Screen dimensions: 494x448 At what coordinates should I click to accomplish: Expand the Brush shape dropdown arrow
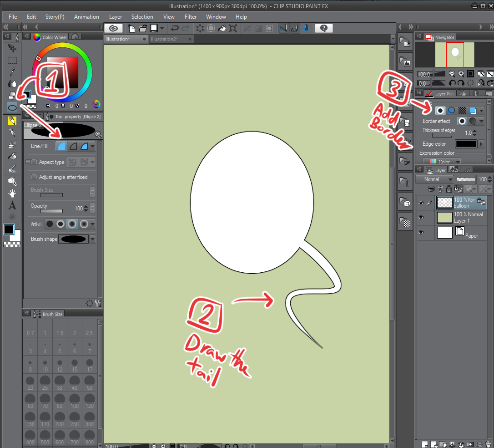[93, 239]
